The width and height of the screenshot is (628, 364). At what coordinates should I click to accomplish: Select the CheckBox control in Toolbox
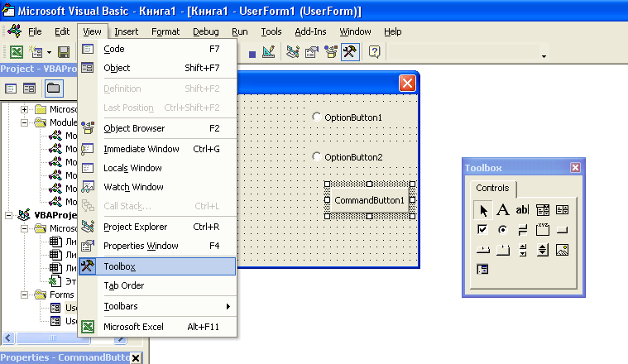(482, 230)
